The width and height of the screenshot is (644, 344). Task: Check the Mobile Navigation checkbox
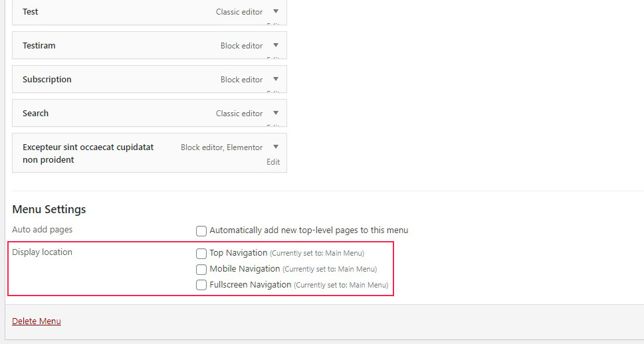click(201, 269)
